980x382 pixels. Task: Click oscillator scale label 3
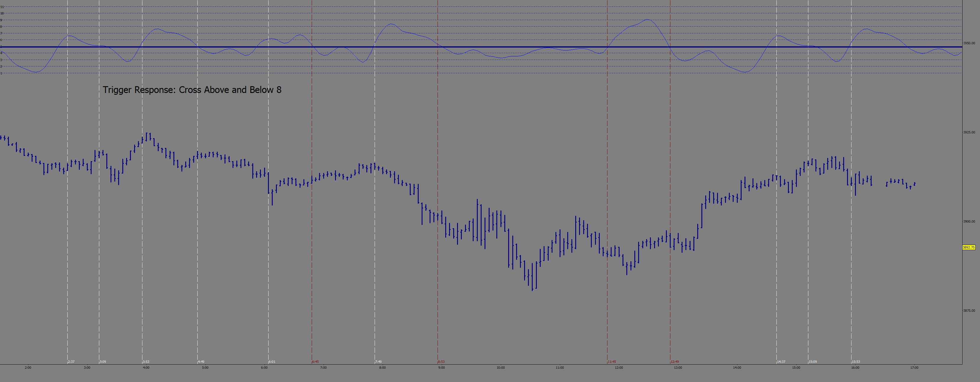pyautogui.click(x=1, y=60)
